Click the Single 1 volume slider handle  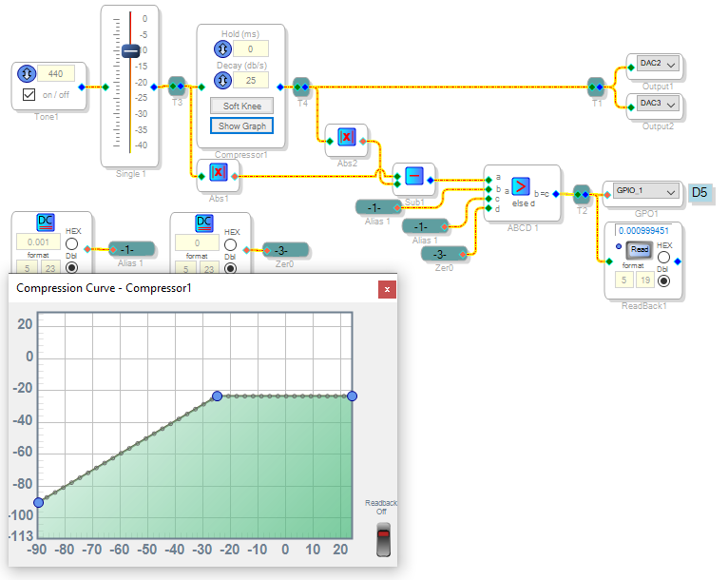point(131,50)
